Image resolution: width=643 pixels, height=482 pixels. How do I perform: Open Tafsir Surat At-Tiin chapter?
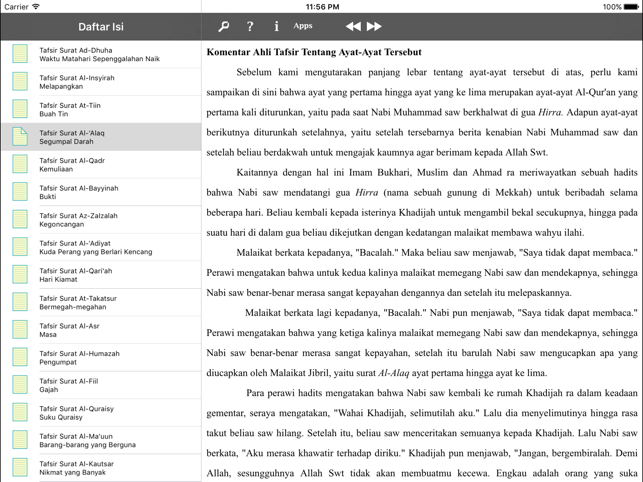tap(100, 109)
